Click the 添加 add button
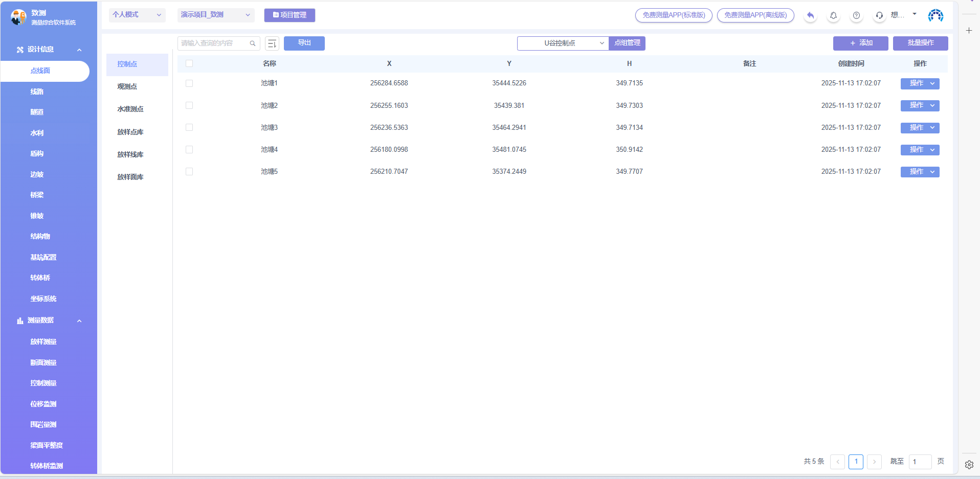This screenshot has height=479, width=980. [860, 43]
